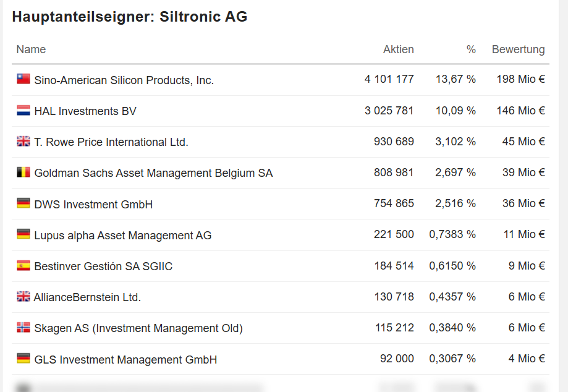Click the Taiwan flag beside Sino-American Silicon
Viewport: 568px width, 392px height.
point(23,79)
